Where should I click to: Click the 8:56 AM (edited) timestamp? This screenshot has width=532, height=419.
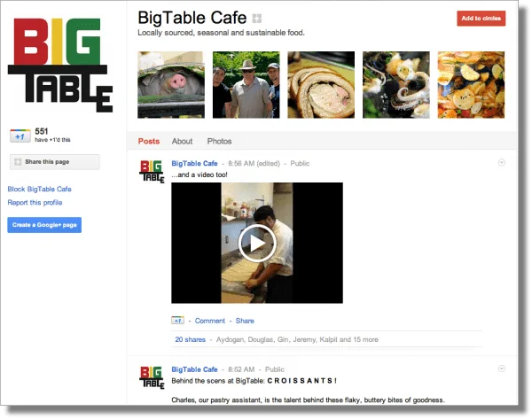click(x=254, y=163)
